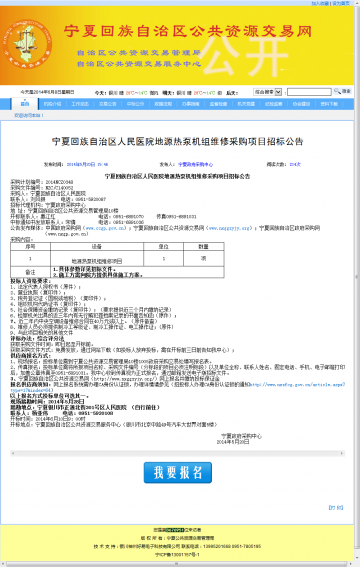Click the 设为首页 link at the top right
This screenshot has width=360, height=567.
click(x=341, y=3)
